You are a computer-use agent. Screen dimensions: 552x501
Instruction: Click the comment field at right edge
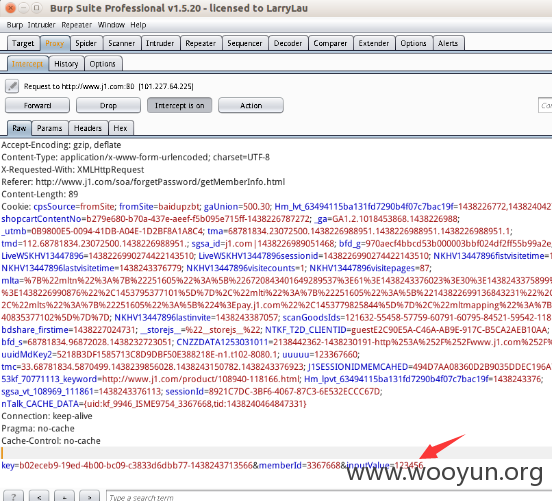(545, 105)
